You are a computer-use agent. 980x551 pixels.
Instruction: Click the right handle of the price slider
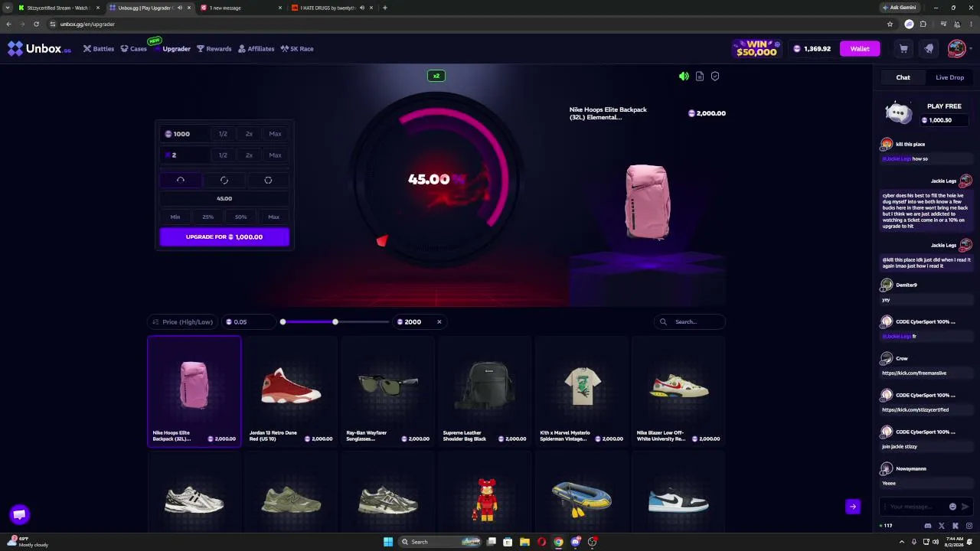point(335,322)
